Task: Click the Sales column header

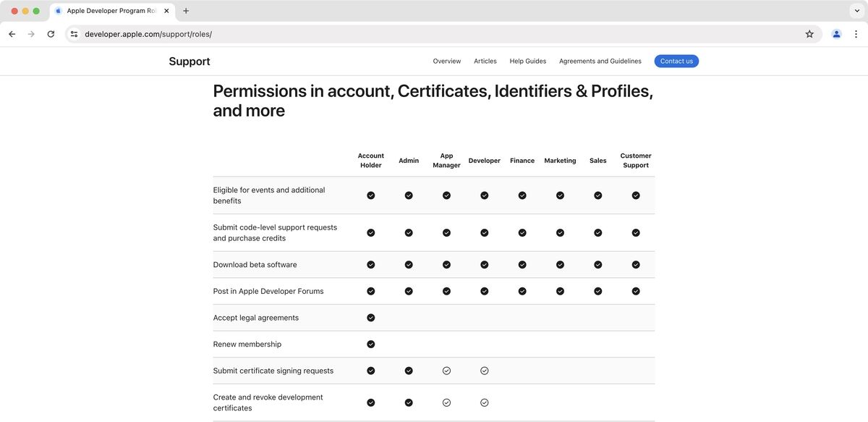Action: click(x=598, y=161)
